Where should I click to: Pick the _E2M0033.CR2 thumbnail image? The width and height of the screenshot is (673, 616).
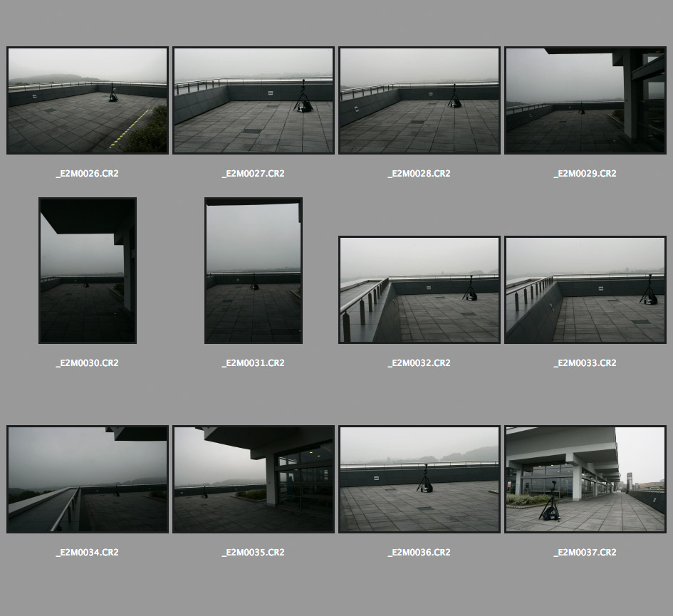pos(585,290)
